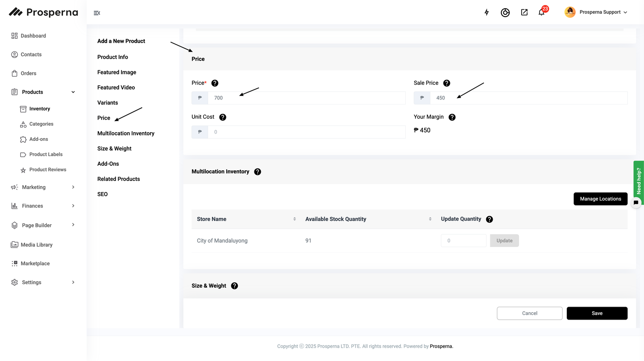The height and width of the screenshot is (361, 644).
Task: Collapse the sidebar using the hamburger icon
Action: point(97,13)
